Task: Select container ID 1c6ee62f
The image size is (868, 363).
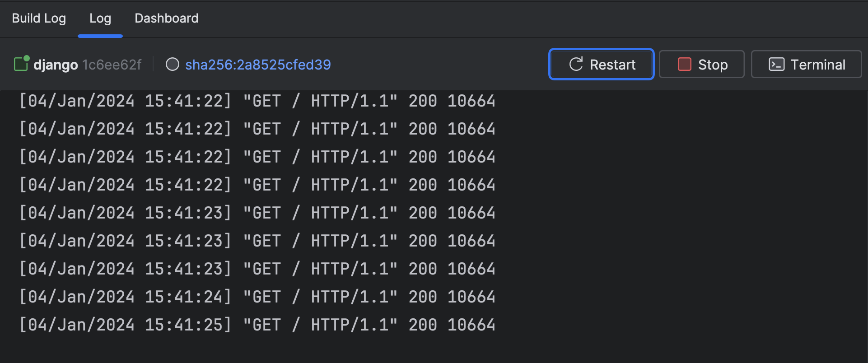Action: coord(112,65)
